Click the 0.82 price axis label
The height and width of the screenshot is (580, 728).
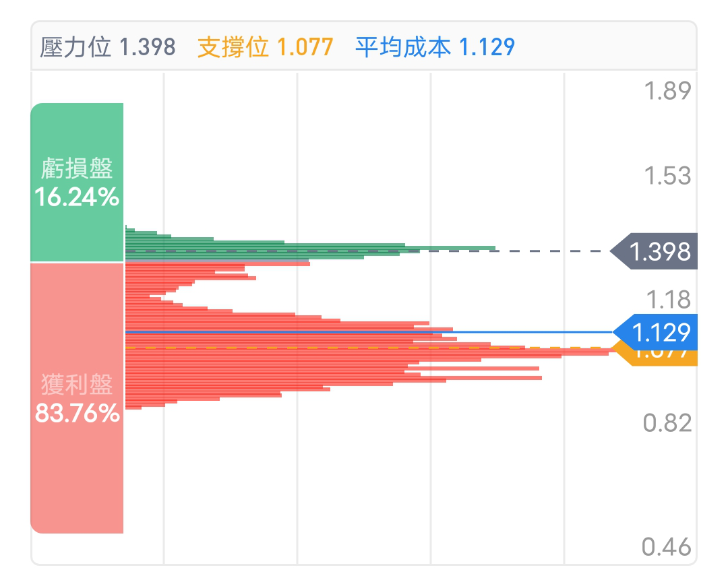tap(667, 423)
